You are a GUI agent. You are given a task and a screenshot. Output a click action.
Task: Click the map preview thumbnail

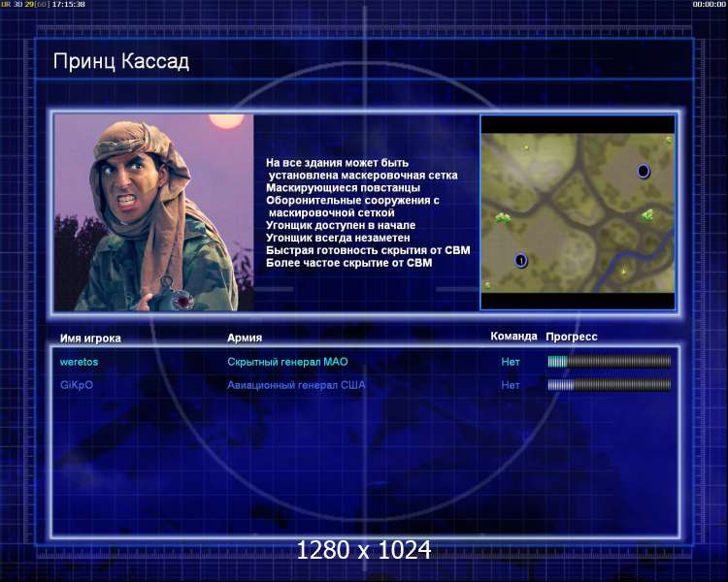pyautogui.click(x=578, y=212)
